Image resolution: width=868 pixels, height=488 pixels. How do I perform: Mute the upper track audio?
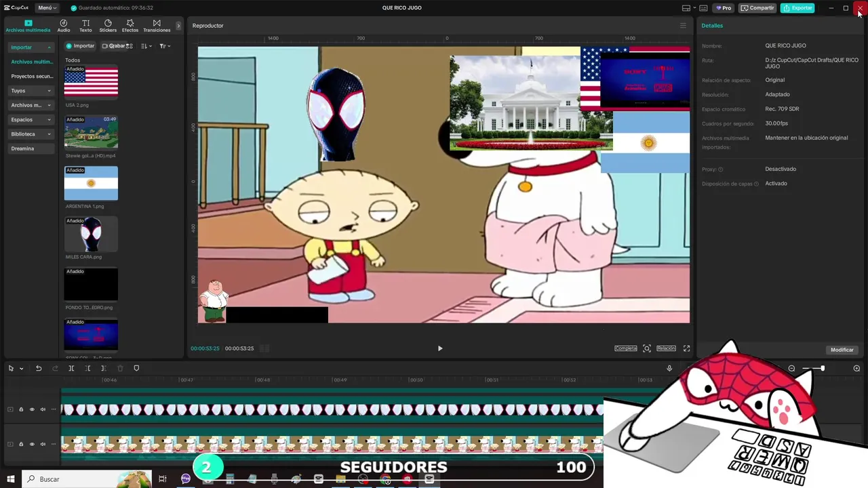pos(43,409)
